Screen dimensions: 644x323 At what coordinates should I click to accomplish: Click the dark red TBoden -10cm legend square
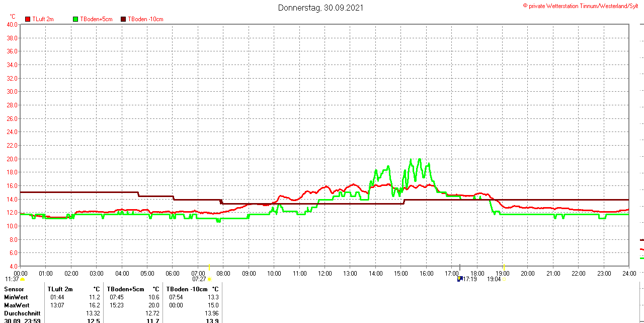(x=123, y=19)
